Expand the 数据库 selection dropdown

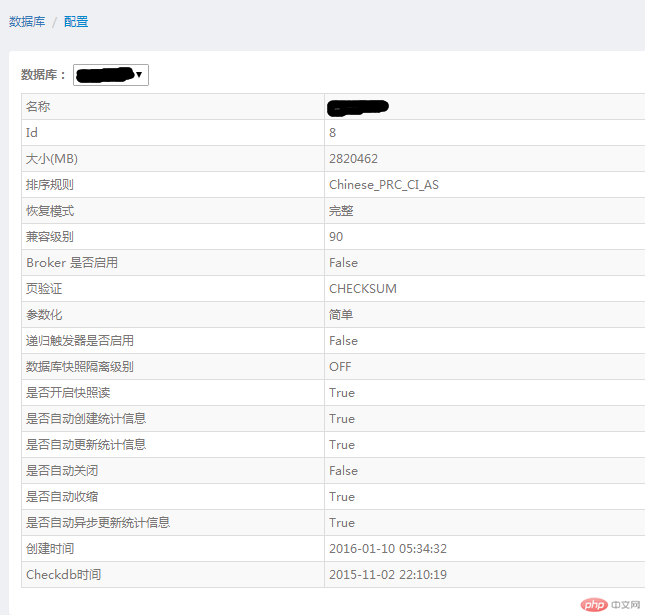111,75
